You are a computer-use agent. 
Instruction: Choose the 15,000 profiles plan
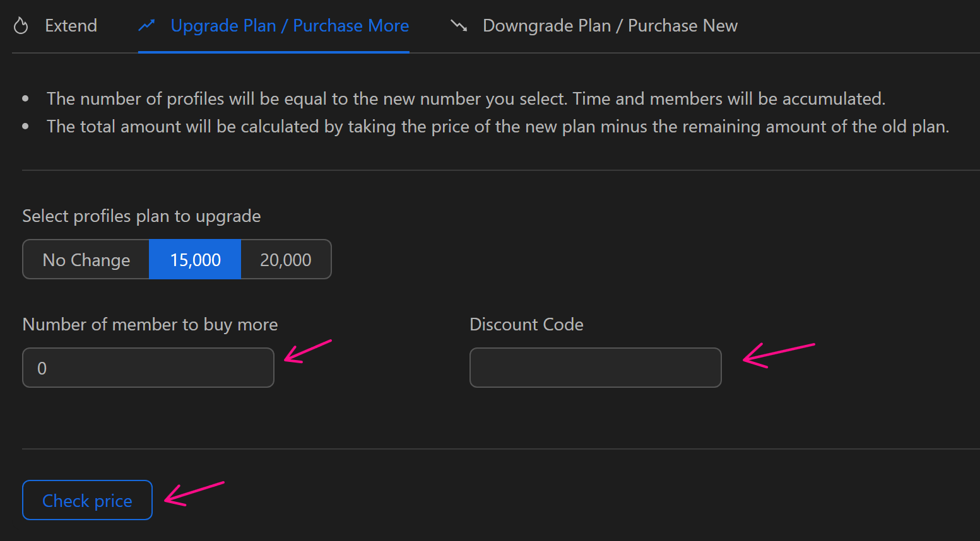pyautogui.click(x=195, y=260)
